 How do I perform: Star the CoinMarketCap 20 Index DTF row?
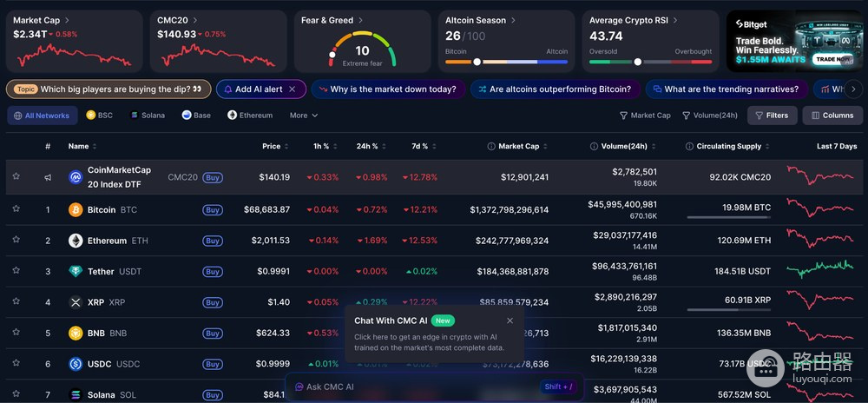[x=16, y=176]
